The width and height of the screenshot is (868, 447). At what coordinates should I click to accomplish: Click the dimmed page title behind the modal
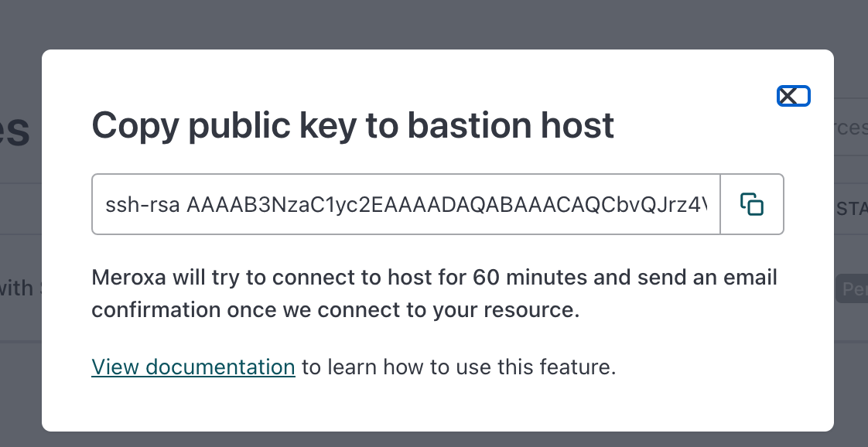(x=15, y=129)
